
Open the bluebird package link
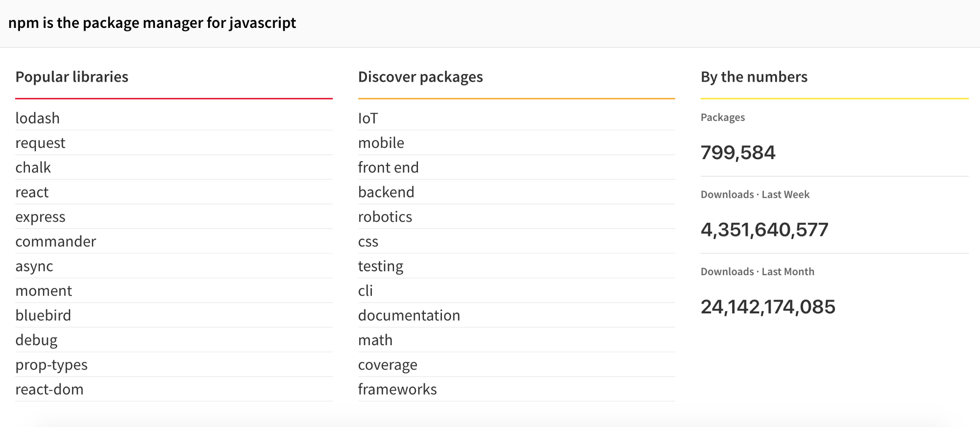click(x=43, y=315)
